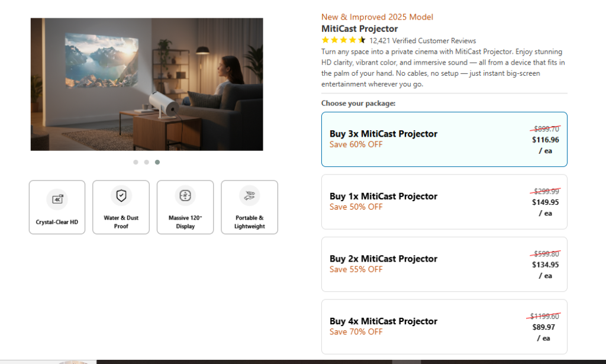
Task: Select the third carousel slide dot
Action: pyautogui.click(x=157, y=162)
